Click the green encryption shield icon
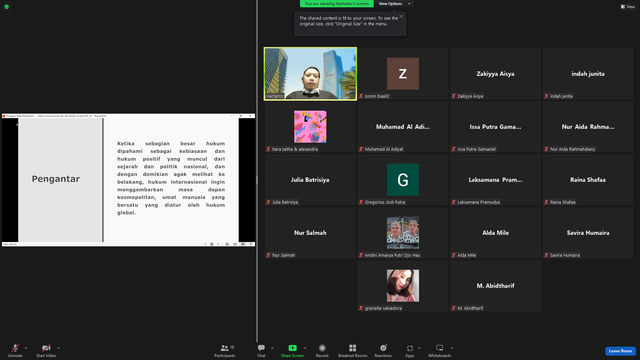640x360 pixels. tap(7, 7)
